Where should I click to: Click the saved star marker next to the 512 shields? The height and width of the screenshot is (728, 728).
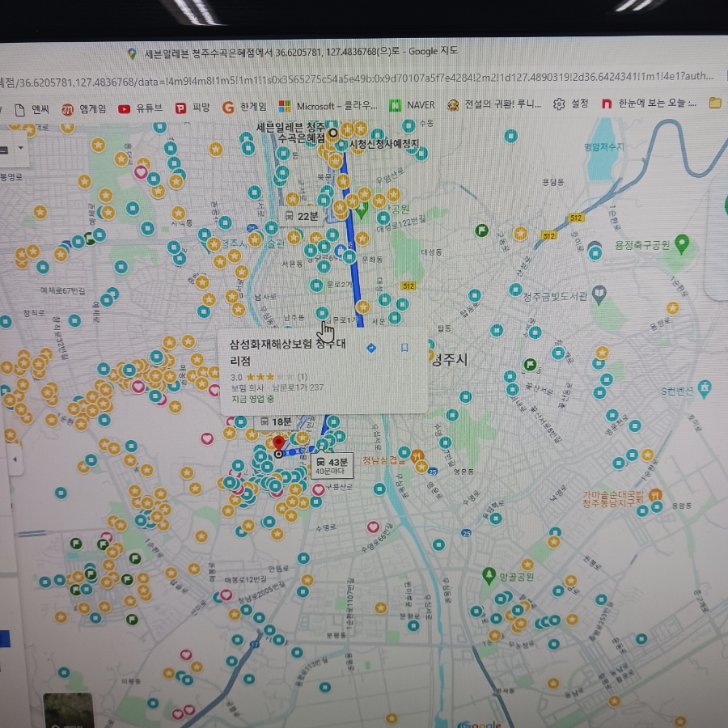pos(520,233)
